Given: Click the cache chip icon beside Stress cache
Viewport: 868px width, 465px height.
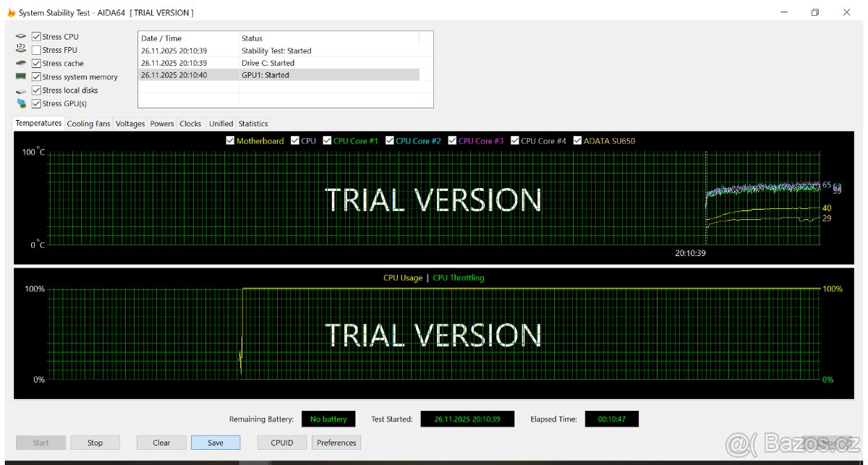Looking at the screenshot, I should [20, 63].
